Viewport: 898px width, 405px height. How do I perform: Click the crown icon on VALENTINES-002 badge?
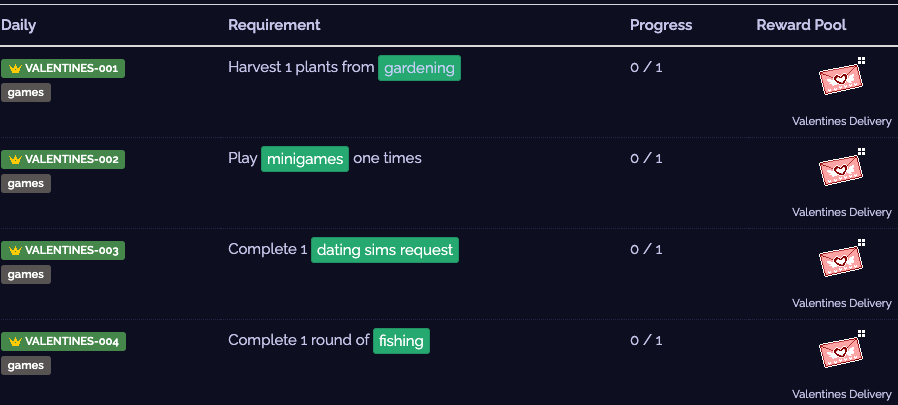[x=15, y=159]
